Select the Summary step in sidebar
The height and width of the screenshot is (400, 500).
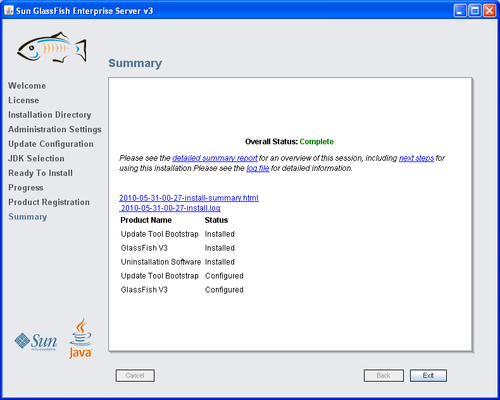(x=28, y=217)
